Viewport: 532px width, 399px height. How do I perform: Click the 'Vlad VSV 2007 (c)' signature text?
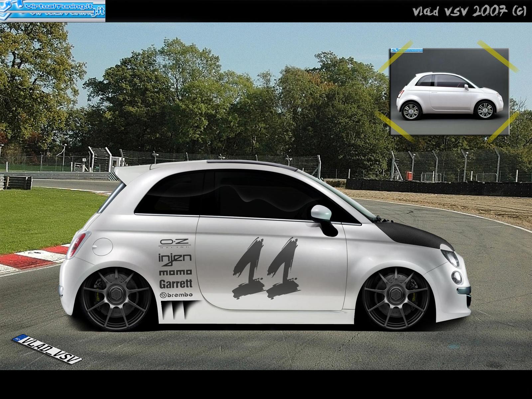click(x=469, y=11)
